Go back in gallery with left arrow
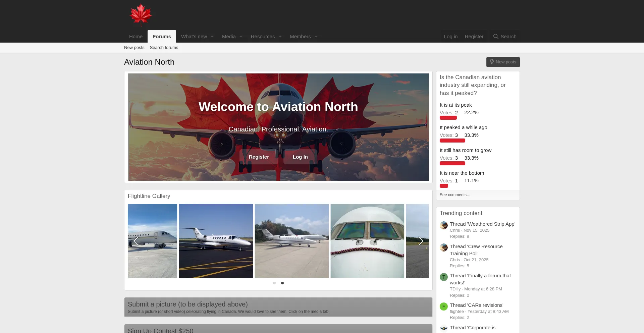 [x=136, y=241]
